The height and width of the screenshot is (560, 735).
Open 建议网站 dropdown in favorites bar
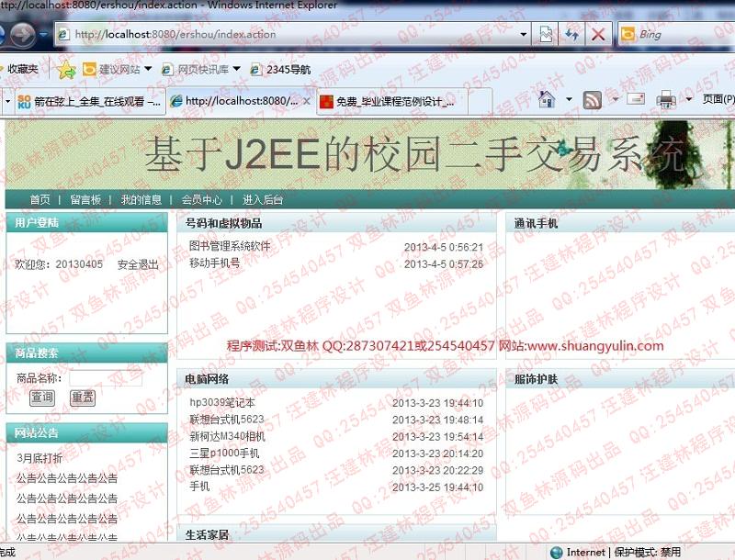(149, 69)
